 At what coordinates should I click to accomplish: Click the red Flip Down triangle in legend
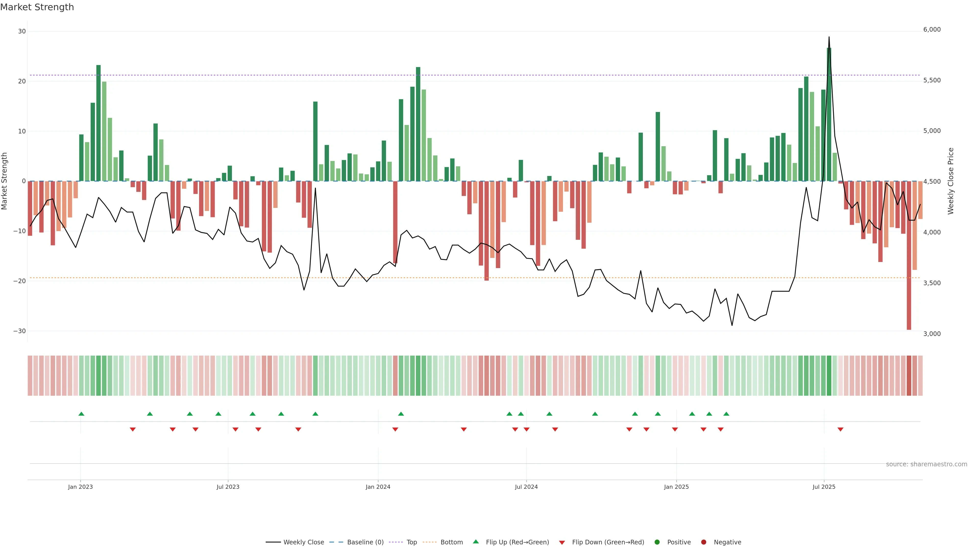click(x=562, y=542)
